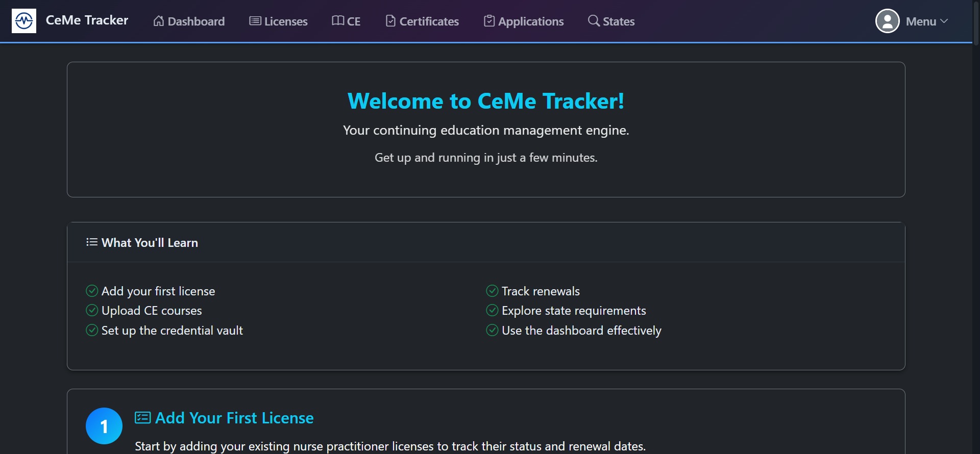The height and width of the screenshot is (454, 980).
Task: Click the checkmark beside Explore state requirements
Action: pos(492,310)
